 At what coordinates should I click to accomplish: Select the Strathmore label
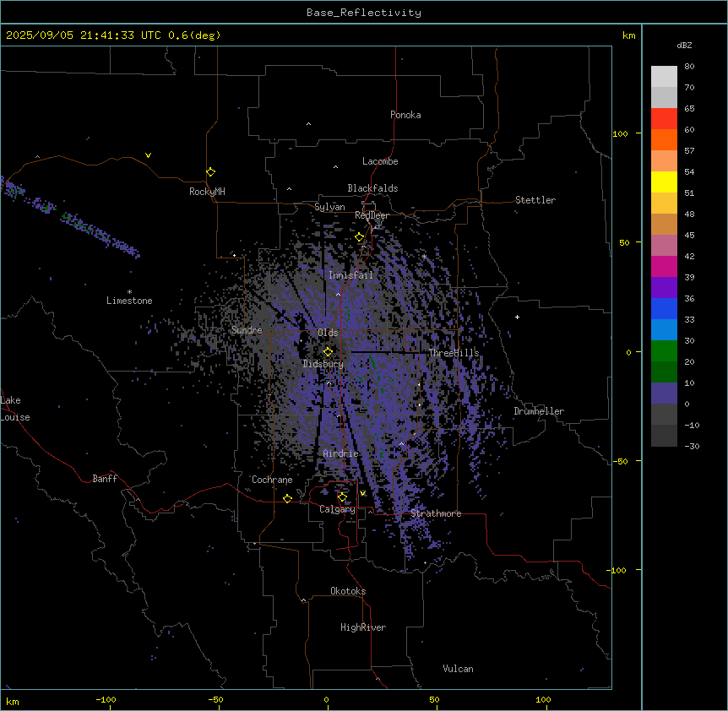pyautogui.click(x=436, y=513)
